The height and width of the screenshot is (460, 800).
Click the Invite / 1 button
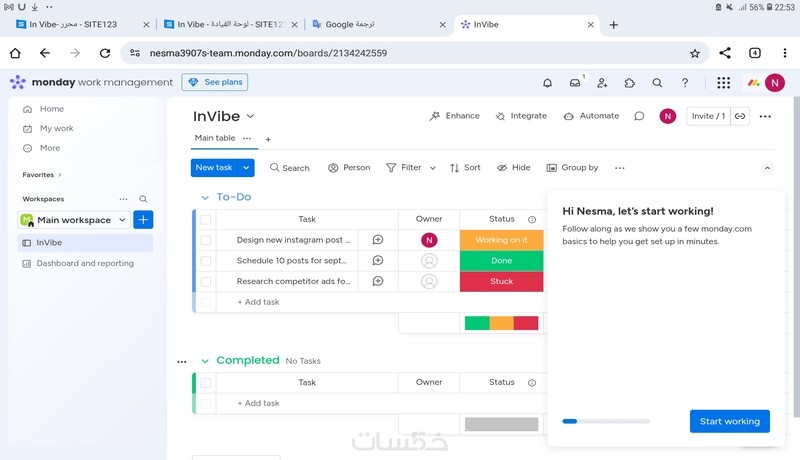[708, 116]
